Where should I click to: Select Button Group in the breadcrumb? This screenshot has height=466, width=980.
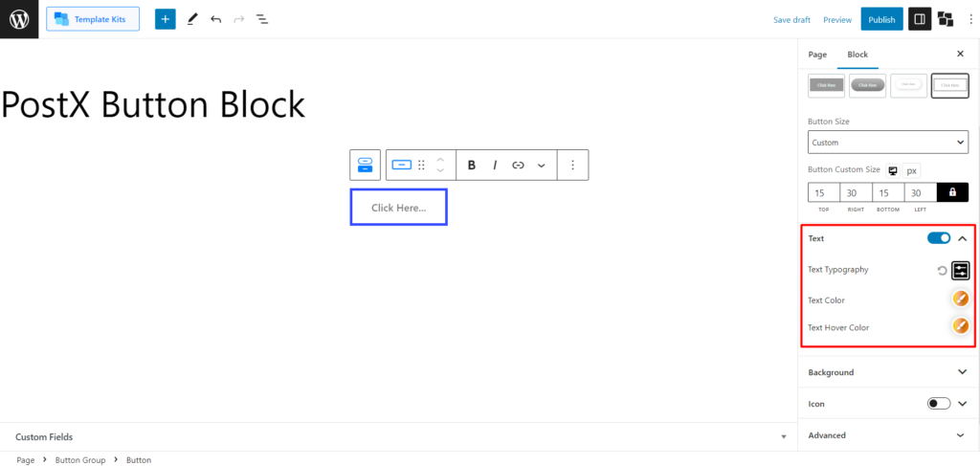[80, 459]
